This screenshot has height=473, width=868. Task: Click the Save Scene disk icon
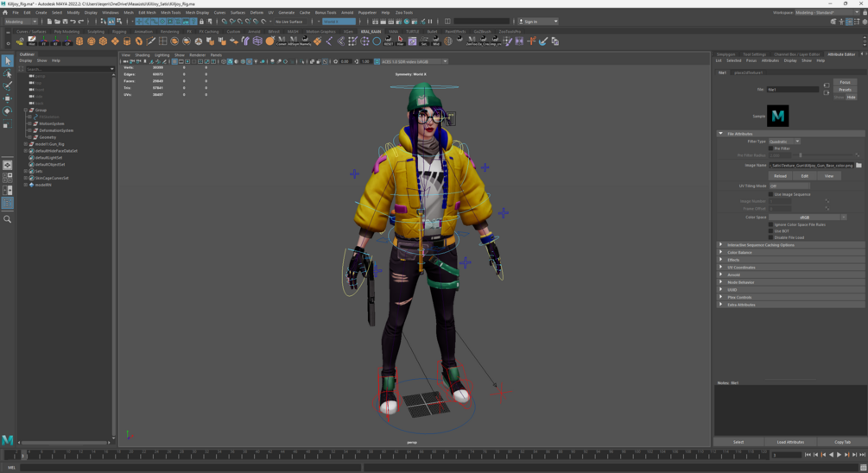point(65,22)
